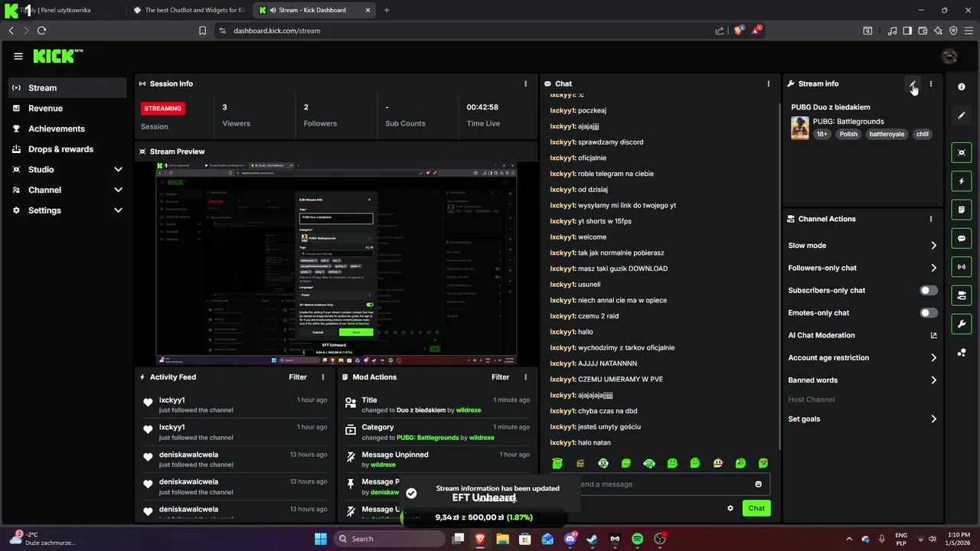Image resolution: width=980 pixels, height=551 pixels.
Task: Click the battleroyale tag in Stream info
Action: click(887, 134)
